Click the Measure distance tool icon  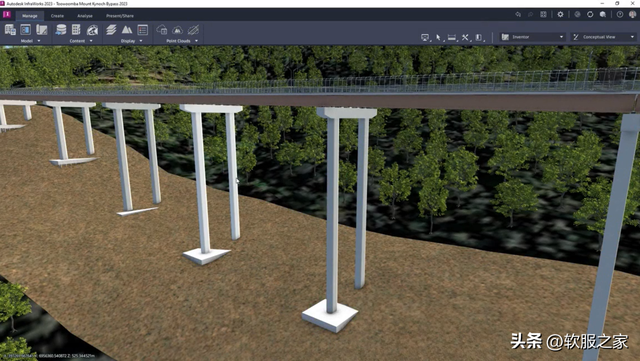pyautogui.click(x=452, y=37)
